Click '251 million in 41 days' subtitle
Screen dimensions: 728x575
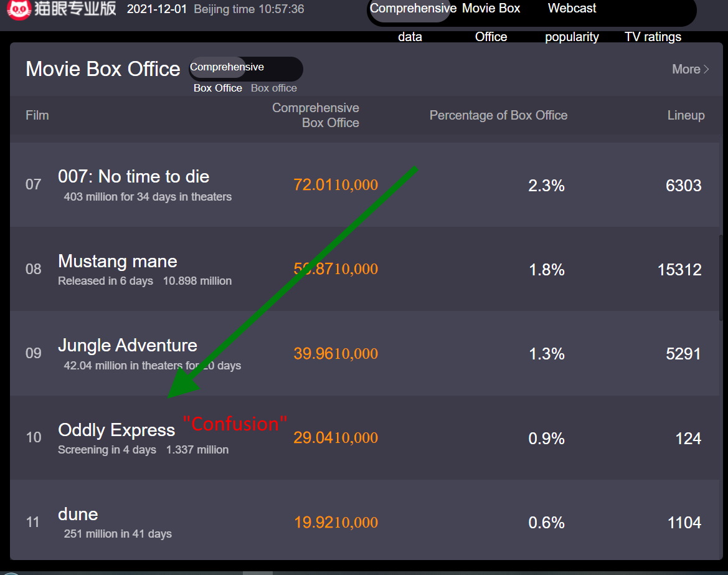pyautogui.click(x=118, y=534)
